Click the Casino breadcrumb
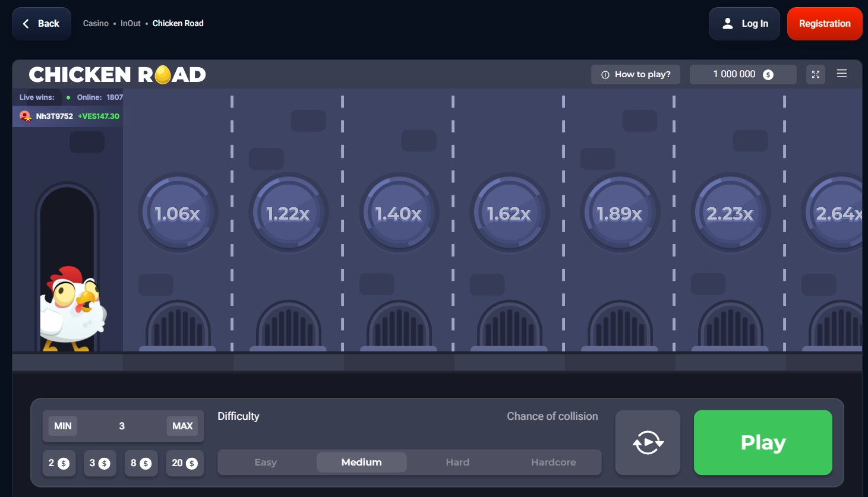Viewport: 868px width, 497px height. (96, 24)
